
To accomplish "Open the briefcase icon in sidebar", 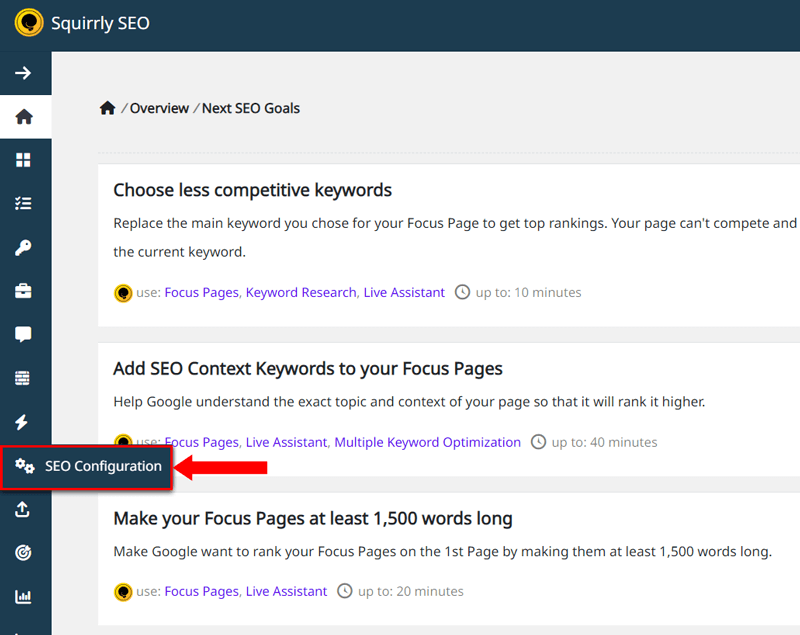I will click(23, 291).
